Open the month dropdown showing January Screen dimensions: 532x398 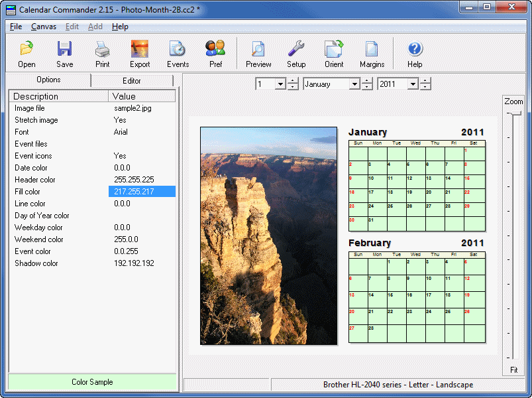[355, 84]
